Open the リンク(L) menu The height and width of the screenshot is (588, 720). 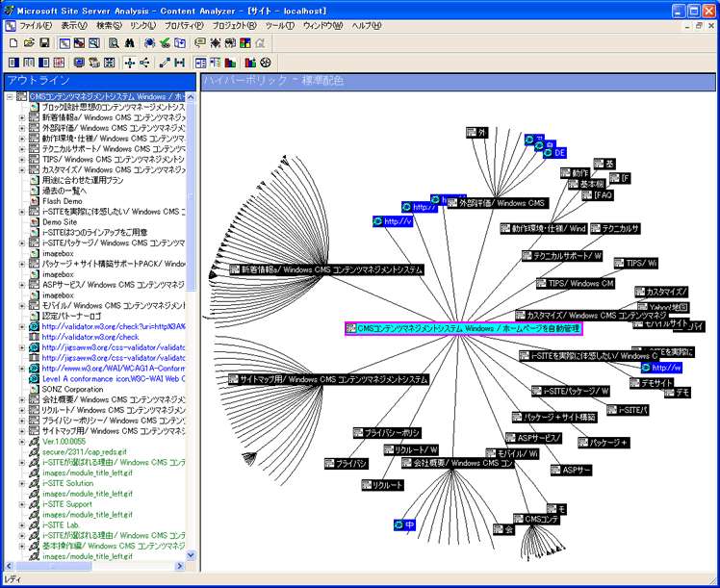tap(142, 26)
